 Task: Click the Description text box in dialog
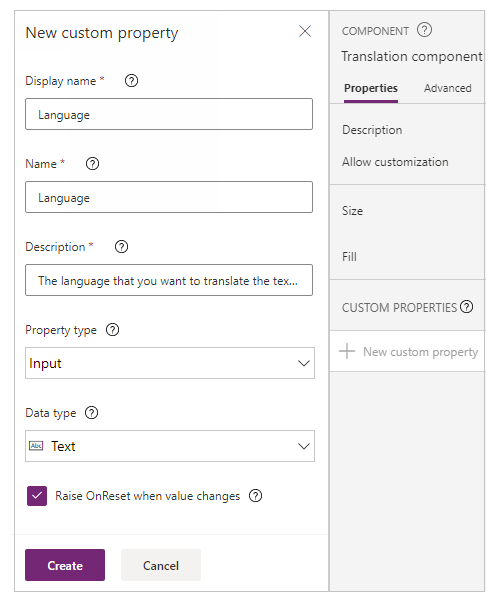pos(169,280)
